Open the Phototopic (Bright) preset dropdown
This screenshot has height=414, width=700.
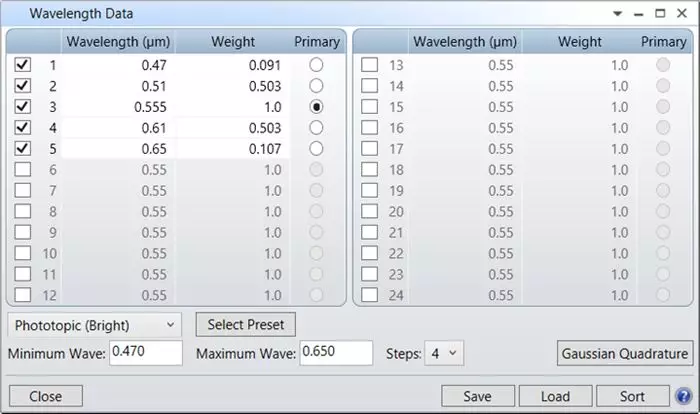point(95,325)
